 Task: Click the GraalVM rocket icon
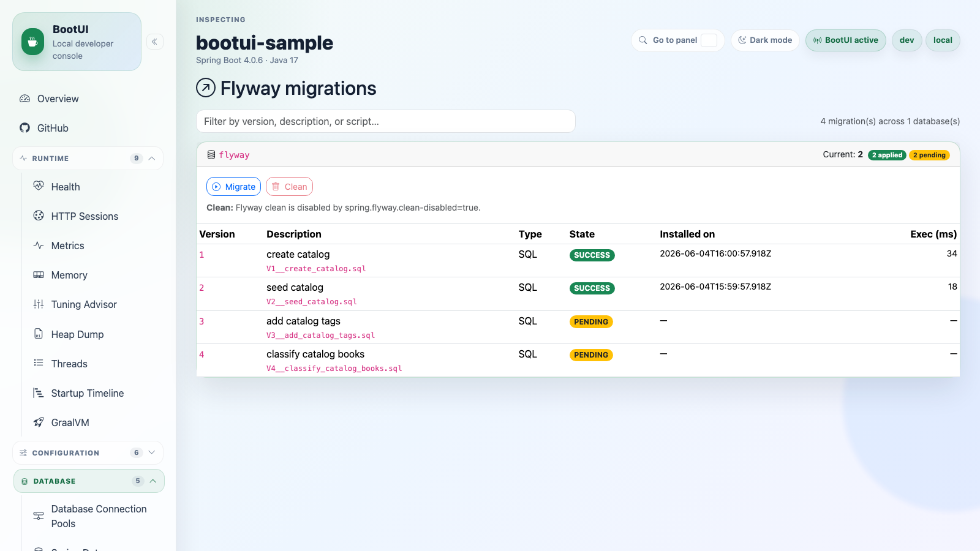click(x=39, y=422)
